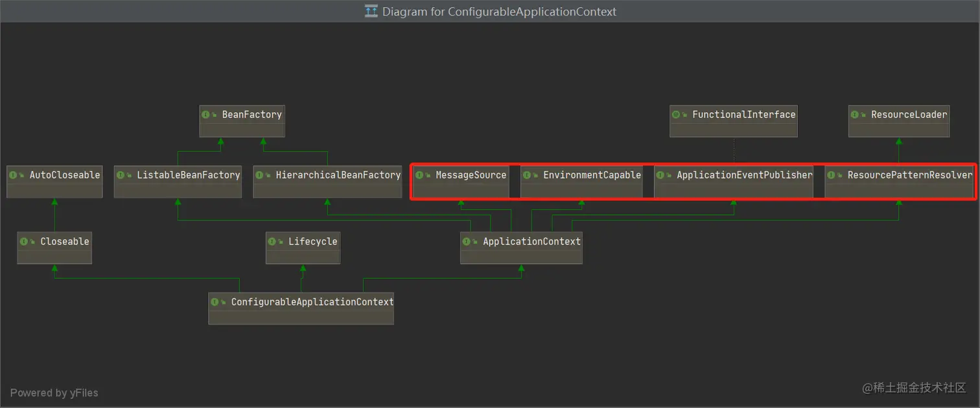Click the HierarchicalBeanFactory interface icon
980x408 pixels.
259,175
